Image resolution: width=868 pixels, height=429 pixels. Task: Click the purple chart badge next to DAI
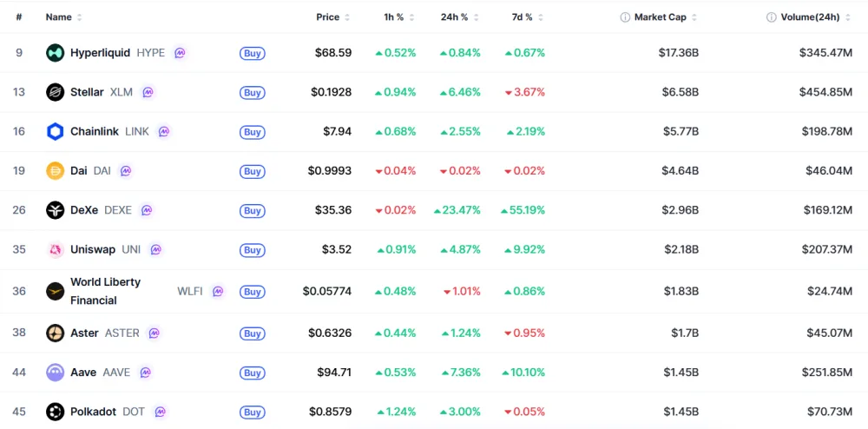(x=126, y=171)
